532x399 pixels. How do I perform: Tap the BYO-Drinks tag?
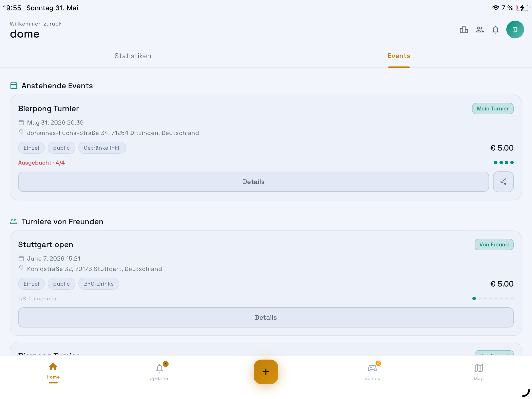(x=99, y=284)
